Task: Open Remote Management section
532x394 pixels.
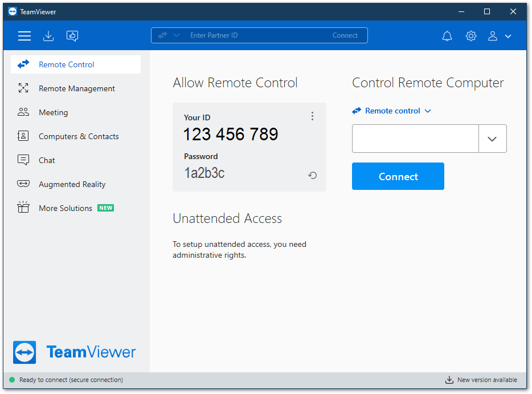Action: (x=76, y=88)
